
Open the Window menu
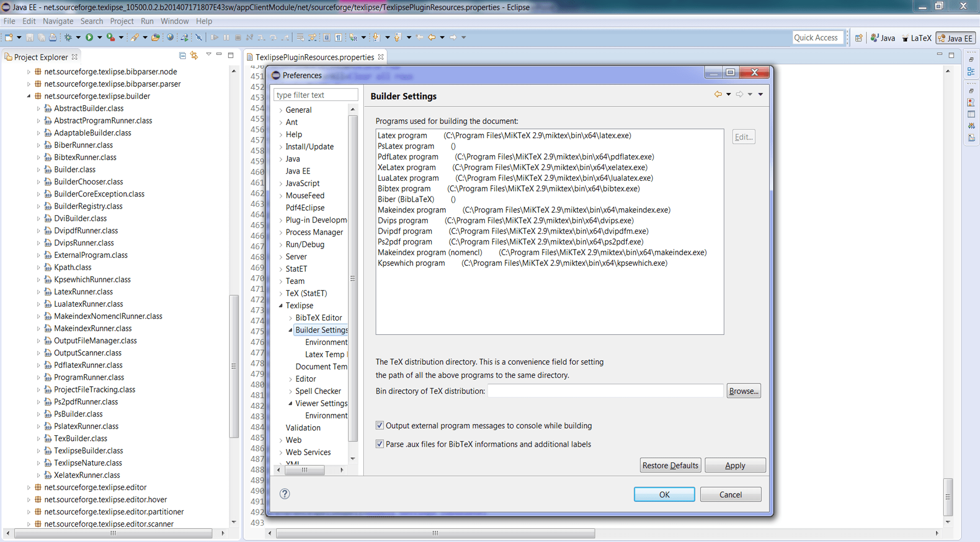tap(175, 21)
